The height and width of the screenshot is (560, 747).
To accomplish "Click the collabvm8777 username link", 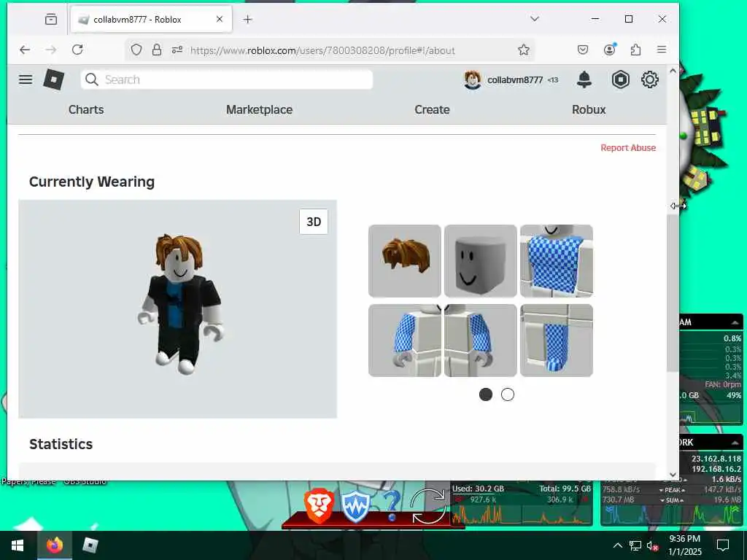I will (515, 80).
